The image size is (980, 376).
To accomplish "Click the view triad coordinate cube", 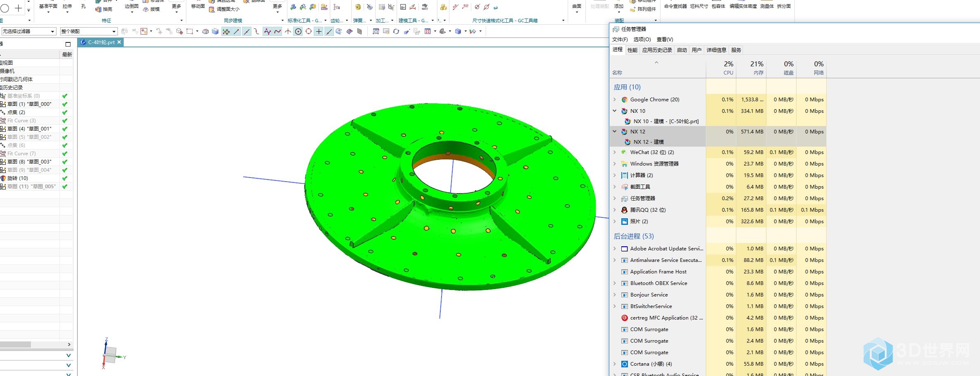I will tap(110, 355).
